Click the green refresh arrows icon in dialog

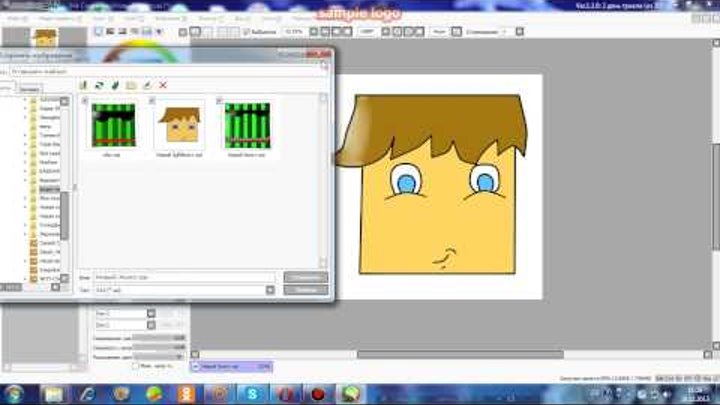click(100, 86)
